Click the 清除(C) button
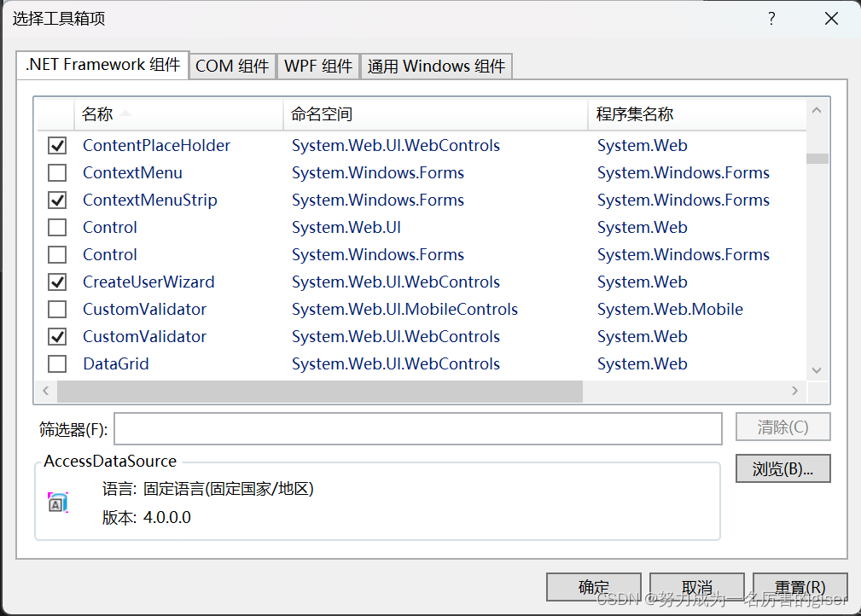Viewport: 861px width, 616px height. point(783,427)
